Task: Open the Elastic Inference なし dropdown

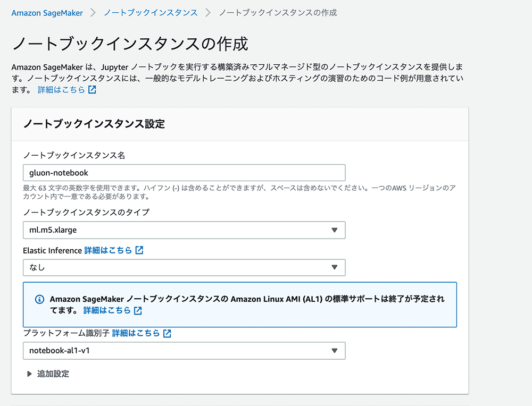Action: [x=184, y=268]
